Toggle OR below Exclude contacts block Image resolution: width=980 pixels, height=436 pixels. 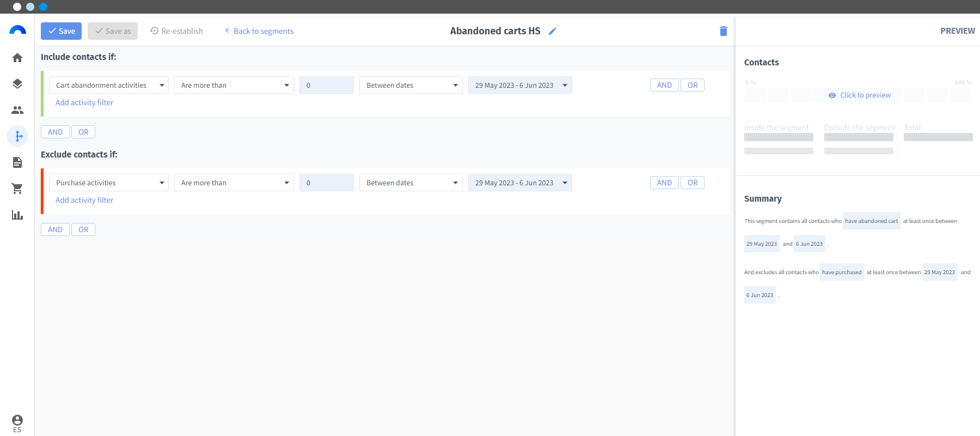click(x=83, y=229)
